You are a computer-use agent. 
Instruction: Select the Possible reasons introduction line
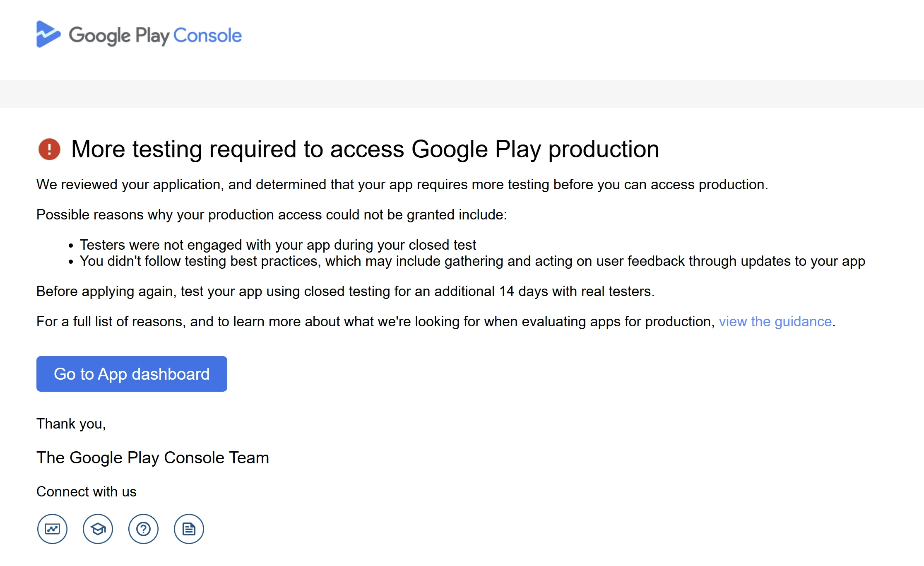(x=272, y=214)
